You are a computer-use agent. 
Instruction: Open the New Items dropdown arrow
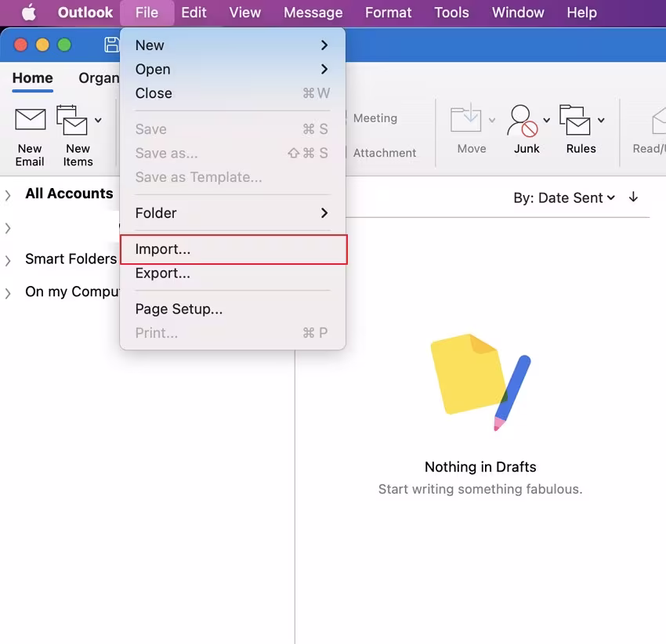click(x=98, y=120)
